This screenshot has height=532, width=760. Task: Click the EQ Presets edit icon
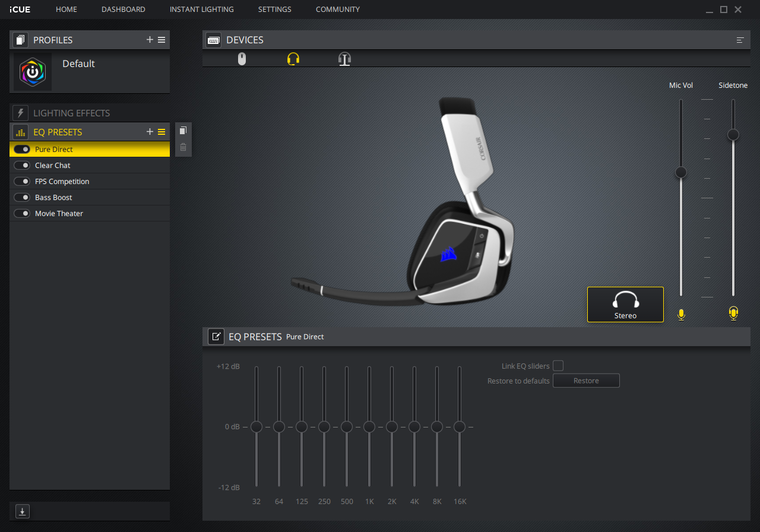216,337
